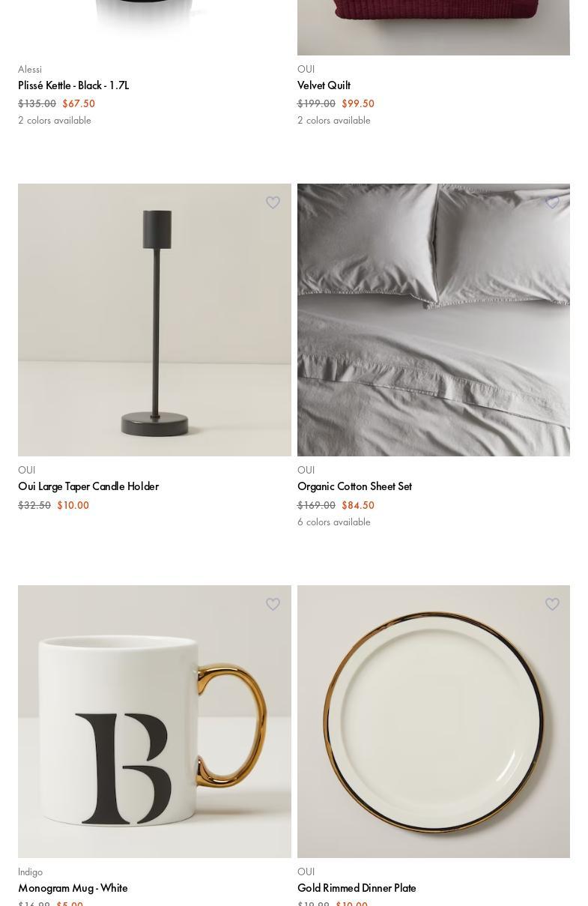Click the Alessi brand label
This screenshot has height=906, width=588.
tap(30, 69)
